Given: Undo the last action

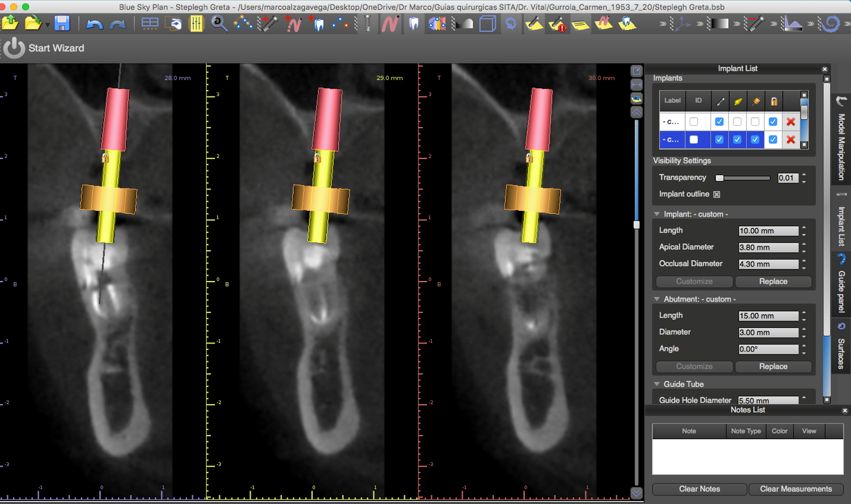Looking at the screenshot, I should click(x=94, y=24).
